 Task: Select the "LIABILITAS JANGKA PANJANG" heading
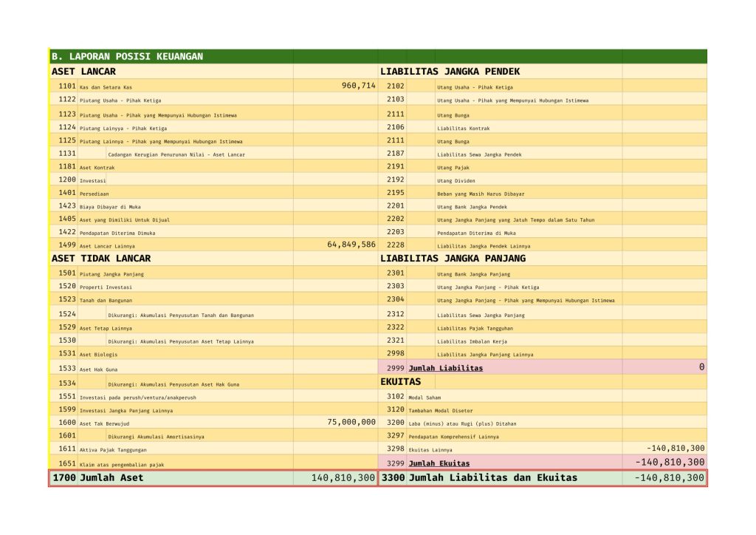[x=453, y=259]
